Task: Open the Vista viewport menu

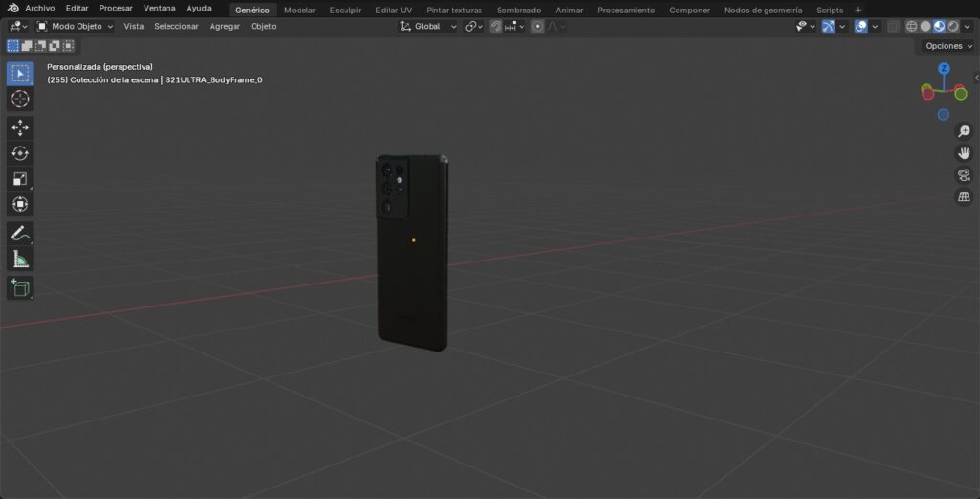Action: pyautogui.click(x=134, y=26)
